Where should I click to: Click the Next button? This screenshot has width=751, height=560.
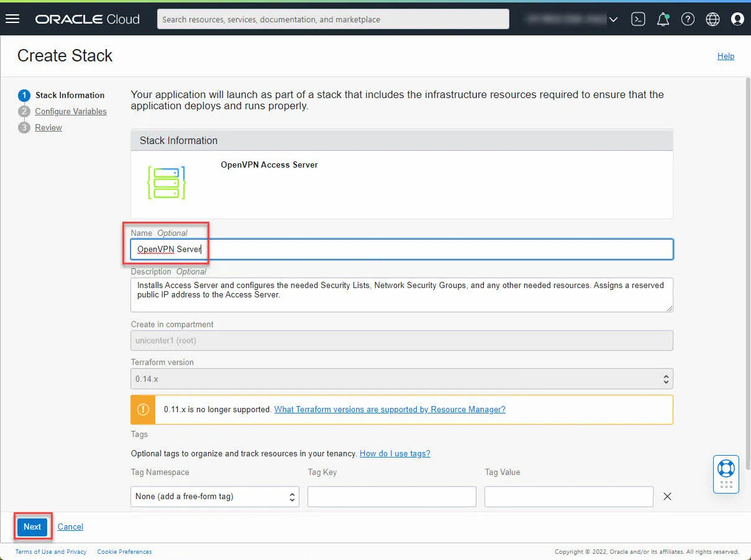tap(32, 526)
